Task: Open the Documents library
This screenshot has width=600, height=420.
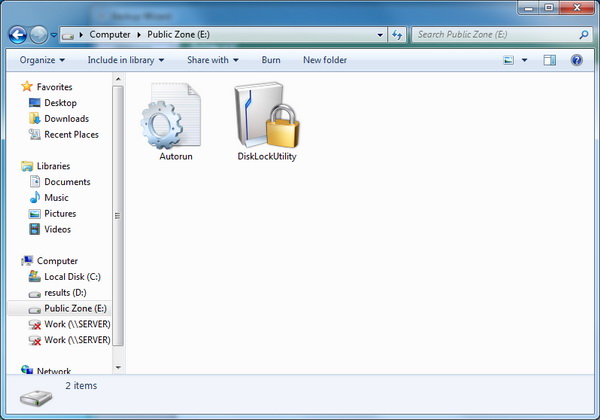Action: pos(67,182)
